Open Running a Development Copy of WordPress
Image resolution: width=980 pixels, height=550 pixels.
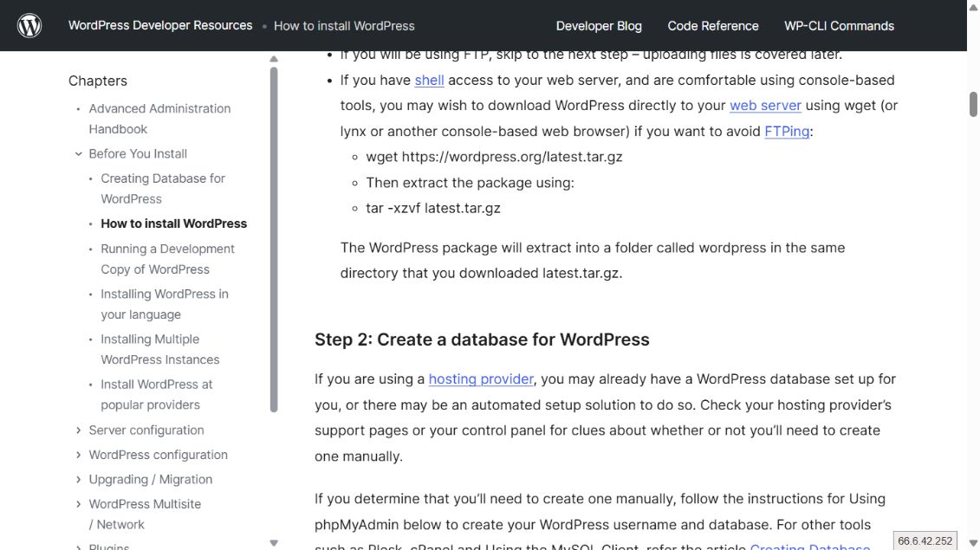click(x=167, y=259)
